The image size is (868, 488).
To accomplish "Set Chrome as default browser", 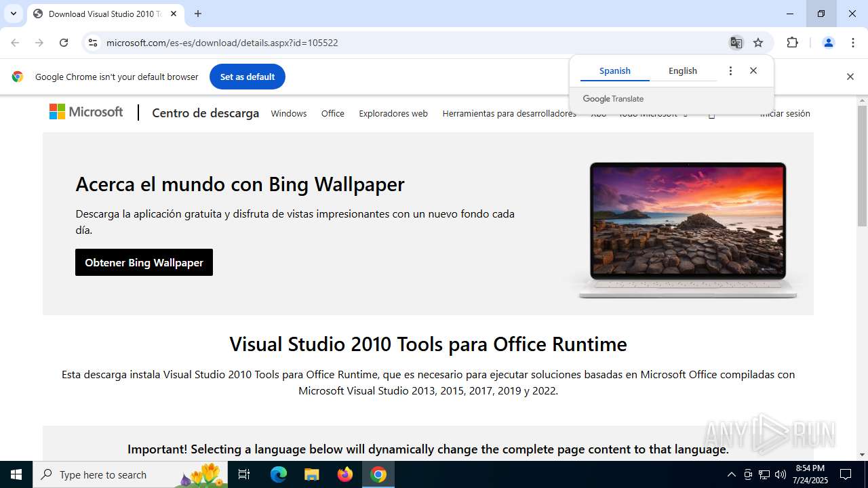I will 248,77.
